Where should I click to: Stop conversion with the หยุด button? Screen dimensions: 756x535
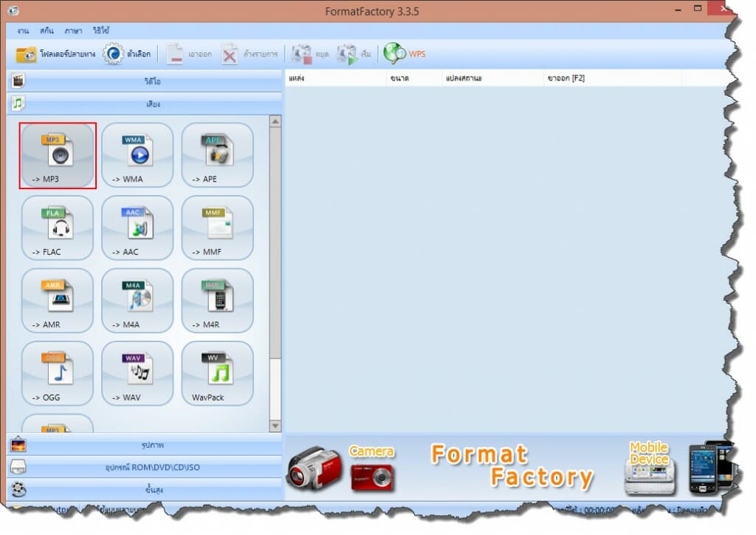pyautogui.click(x=310, y=54)
